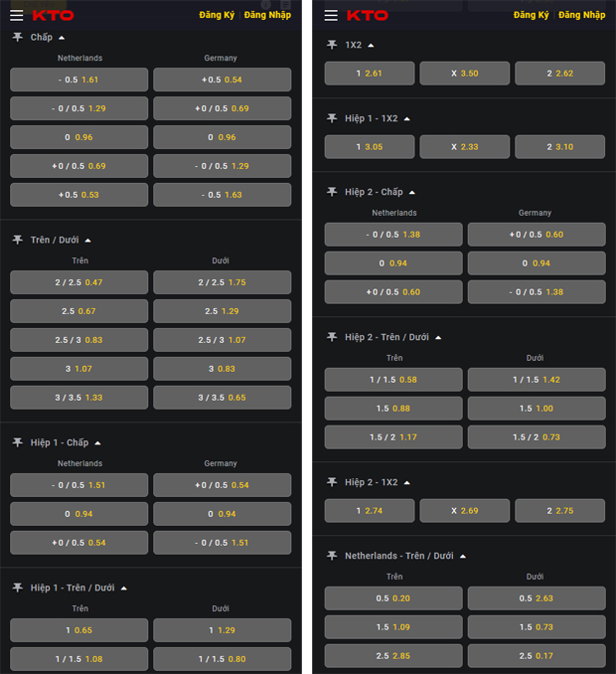This screenshot has width=616, height=674.
Task: Pin the Netherlands - Trên / Dưới market
Action: click(x=332, y=556)
